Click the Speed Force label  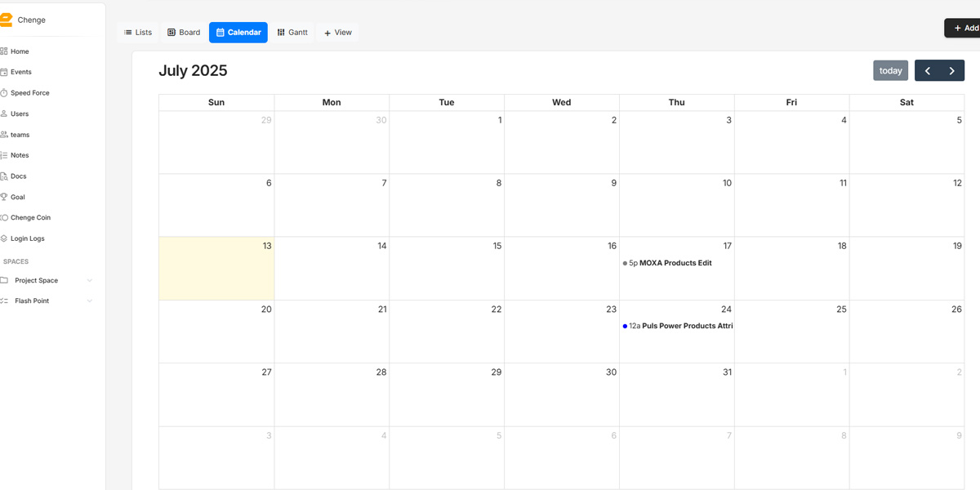click(30, 93)
